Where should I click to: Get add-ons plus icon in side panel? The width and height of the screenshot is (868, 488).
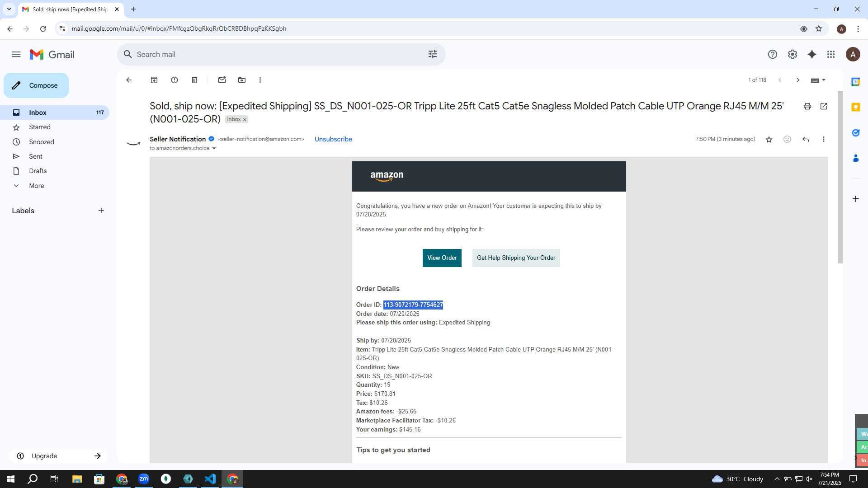tap(855, 199)
